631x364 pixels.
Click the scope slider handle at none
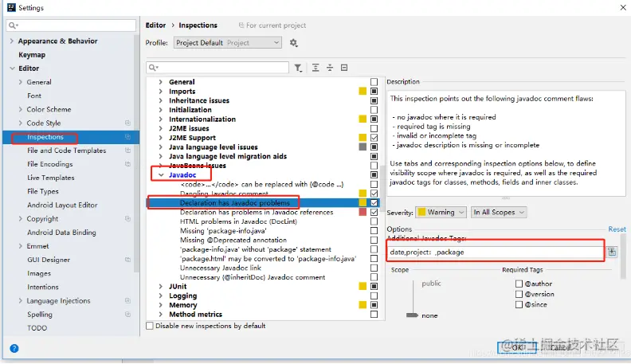point(412,315)
